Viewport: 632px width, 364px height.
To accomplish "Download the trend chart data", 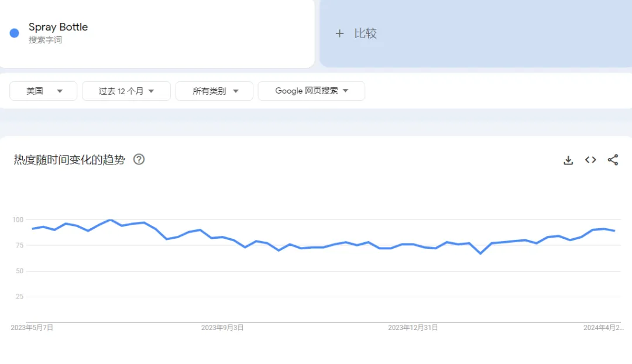I will tap(568, 160).
